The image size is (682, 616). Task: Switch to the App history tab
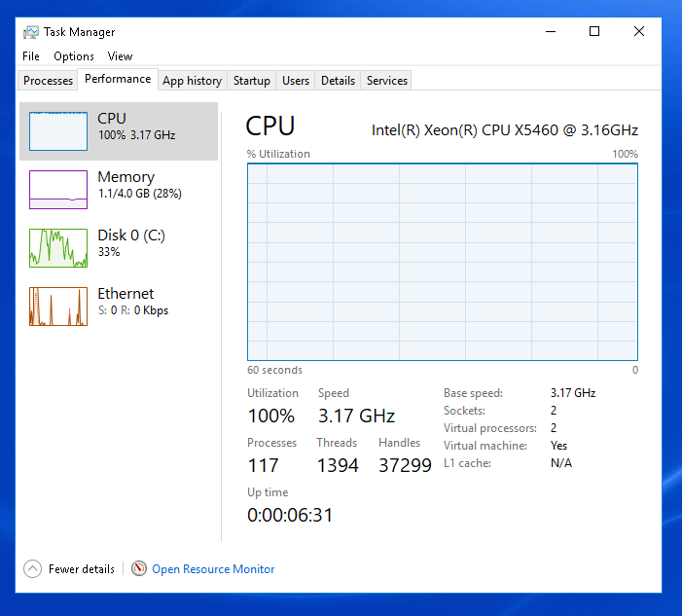click(x=193, y=81)
